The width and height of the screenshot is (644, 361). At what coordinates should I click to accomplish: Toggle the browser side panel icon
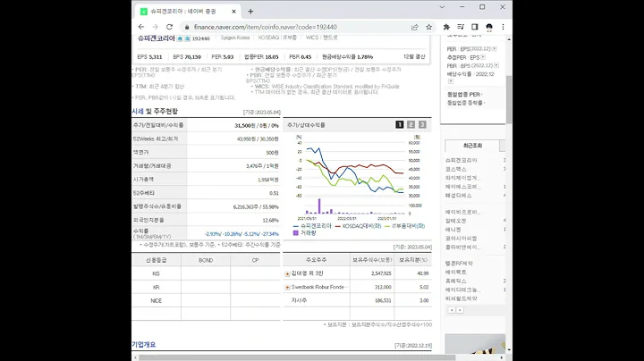point(475,27)
